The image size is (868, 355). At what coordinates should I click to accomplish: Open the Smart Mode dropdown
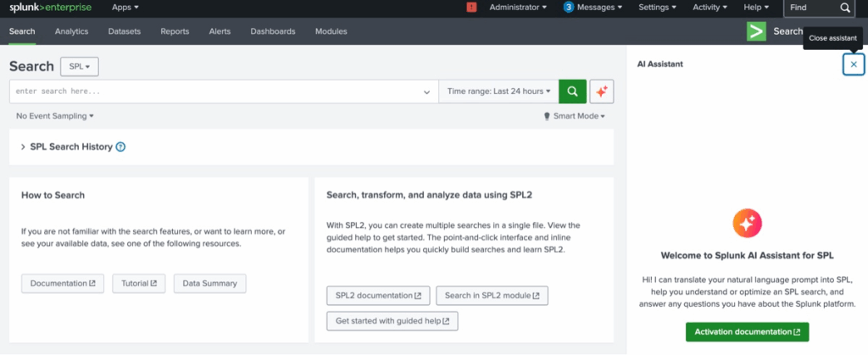click(574, 116)
